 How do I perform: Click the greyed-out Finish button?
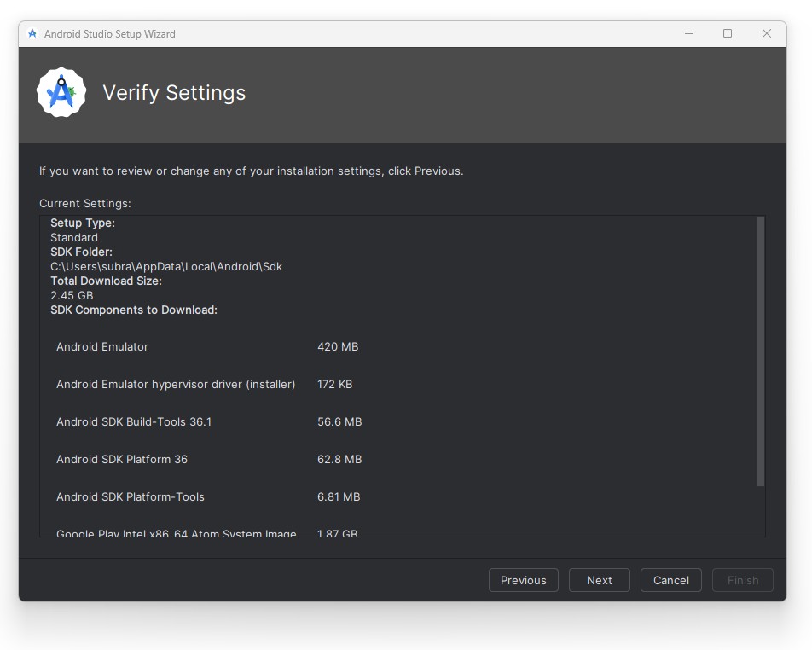[x=742, y=580]
